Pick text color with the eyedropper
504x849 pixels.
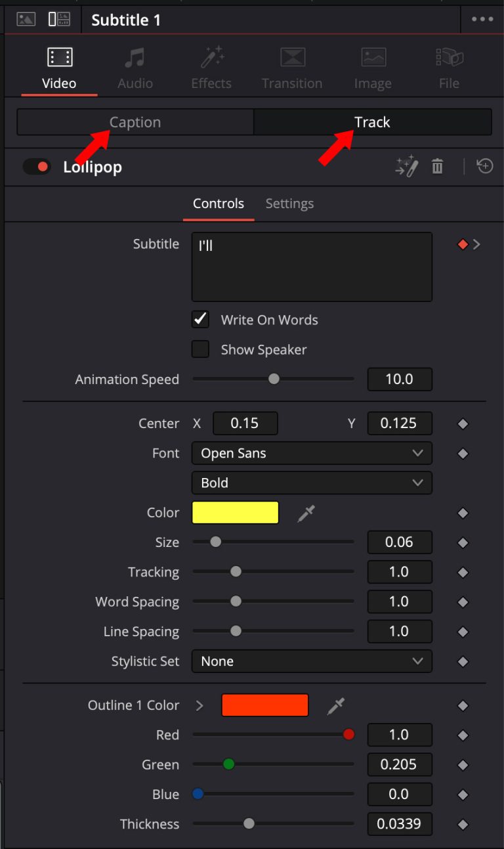pos(306,512)
